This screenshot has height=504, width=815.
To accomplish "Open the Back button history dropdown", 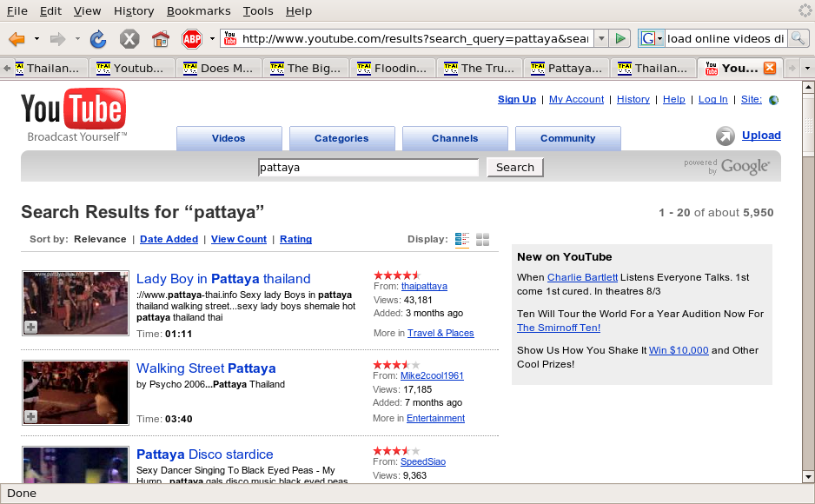I will (x=36, y=39).
